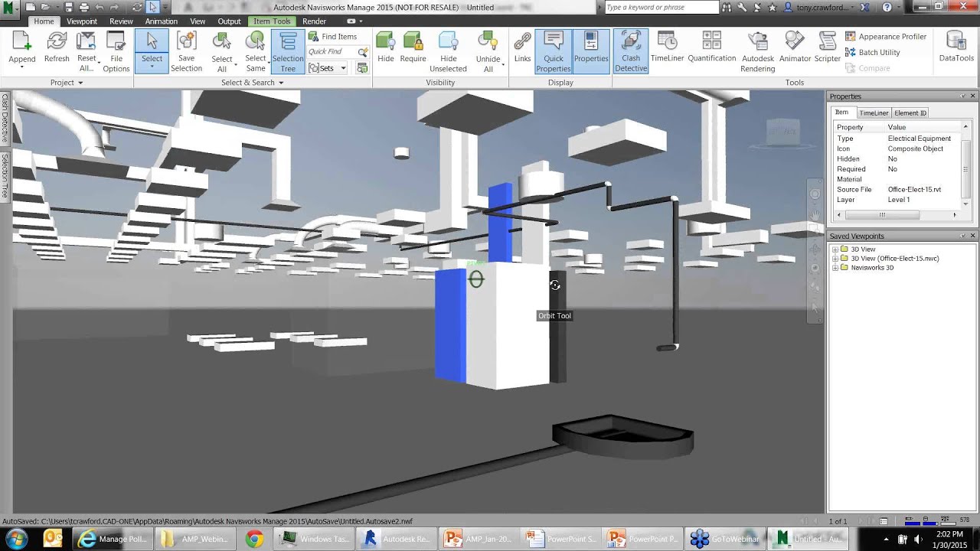Viewport: 980px width, 551px height.
Task: Click the Select All icon
Action: pos(222,42)
